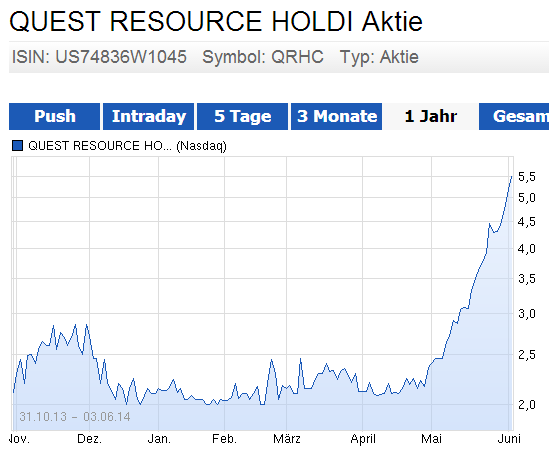Open the Gesamt chart tab

coord(514,116)
